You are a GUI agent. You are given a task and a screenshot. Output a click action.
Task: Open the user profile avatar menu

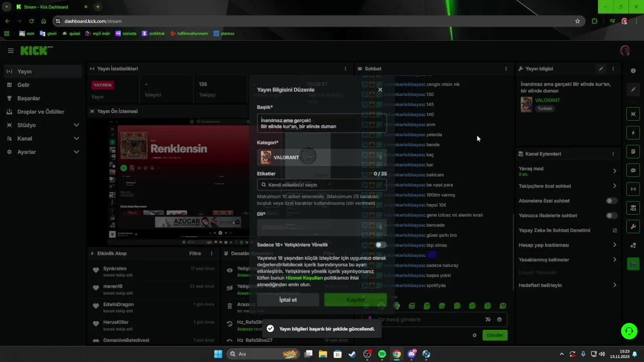click(625, 51)
